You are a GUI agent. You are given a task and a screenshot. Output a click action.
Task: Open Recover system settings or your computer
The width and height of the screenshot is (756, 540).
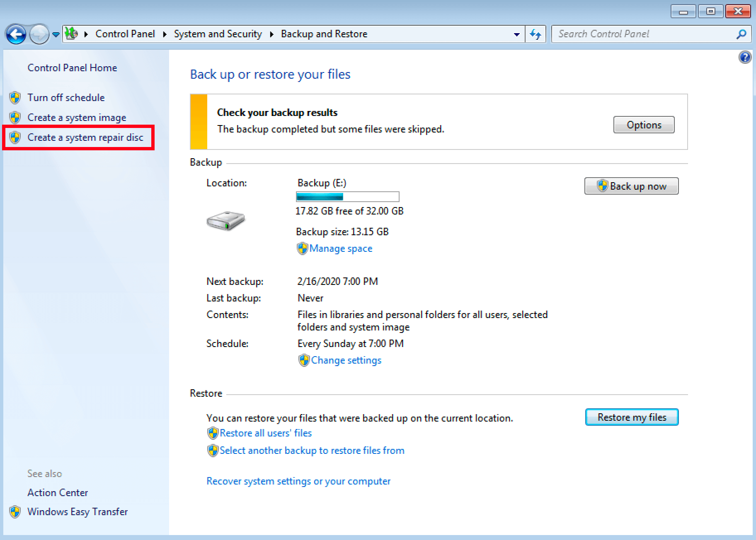point(298,481)
